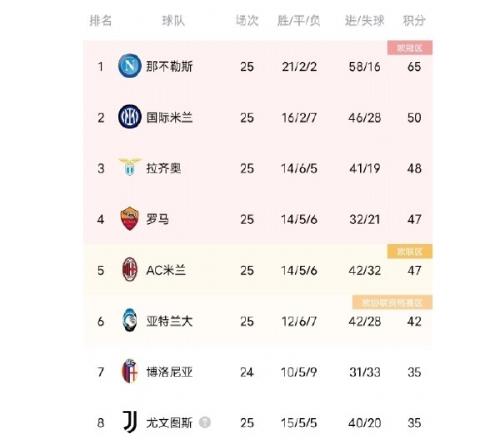This screenshot has height=440, width=500.
Task: Click the gray info icon beside 尤文图斯
Action: point(205,423)
